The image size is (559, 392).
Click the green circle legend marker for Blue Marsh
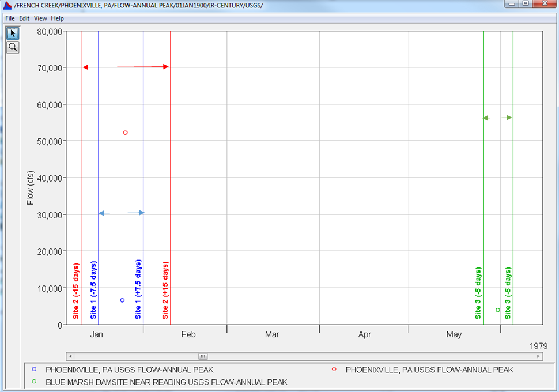pos(35,382)
